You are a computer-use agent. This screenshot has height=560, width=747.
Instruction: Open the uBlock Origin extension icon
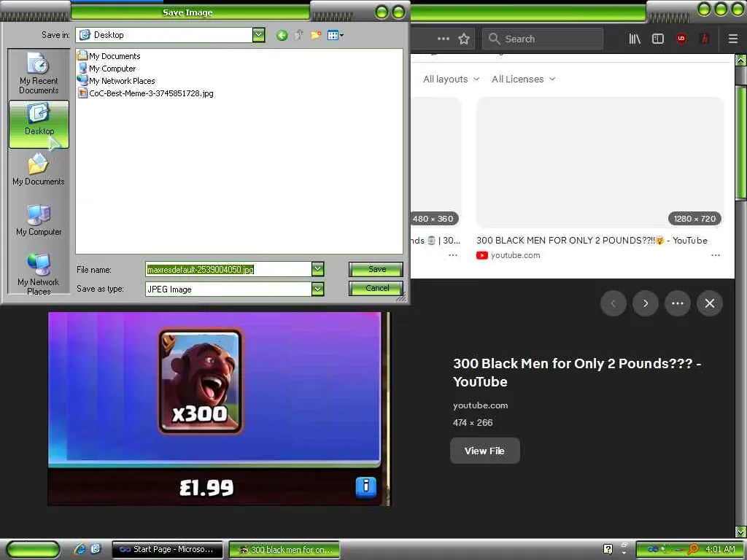pos(682,39)
